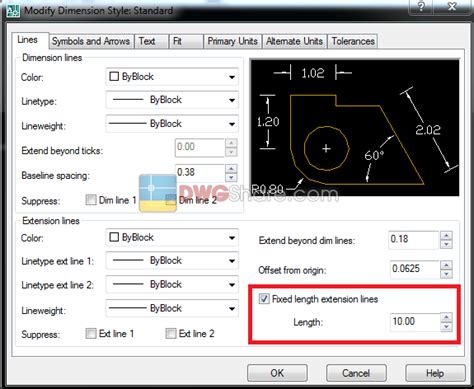This screenshot has width=474, height=389.
Task: Click the question mark help button in title bar
Action: coord(421,6)
